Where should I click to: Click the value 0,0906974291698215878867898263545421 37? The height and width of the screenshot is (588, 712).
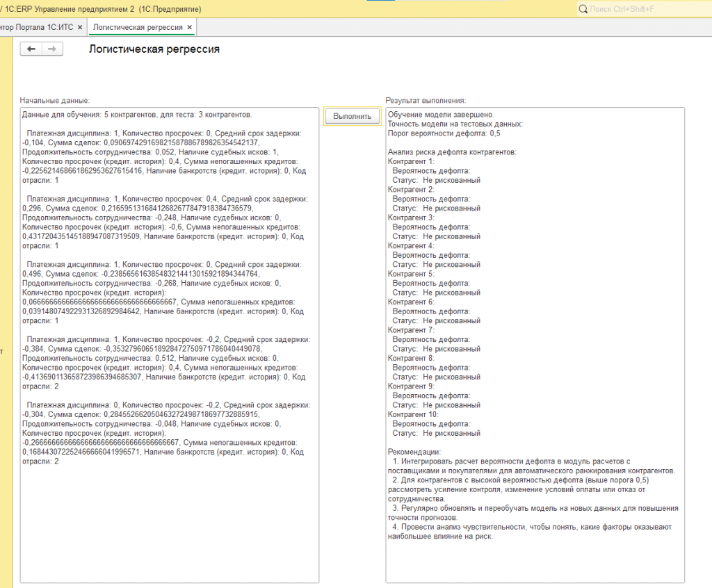click(181, 143)
